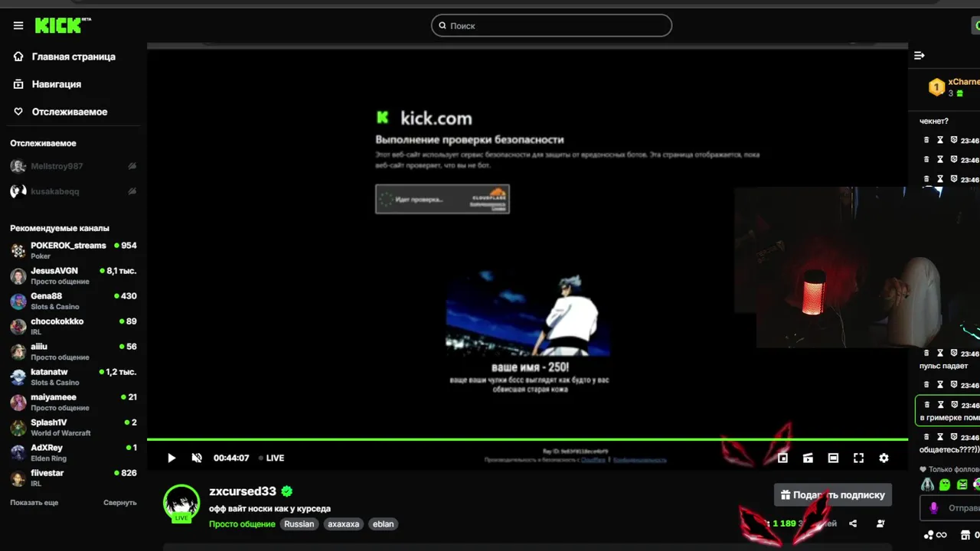The image size is (980, 551).
Task: Enable mini-player mode in the player controls
Action: [x=782, y=458]
